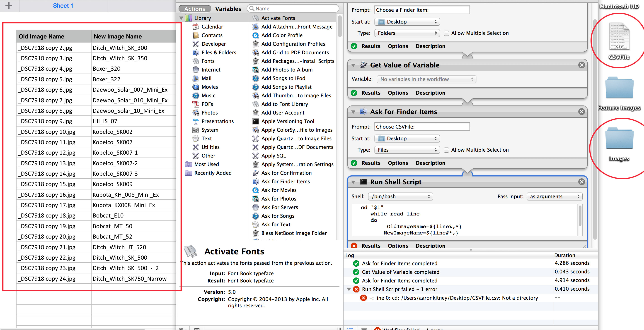Click Options under Get Value of Variable
The width and height of the screenshot is (644, 330).
pyautogui.click(x=398, y=93)
